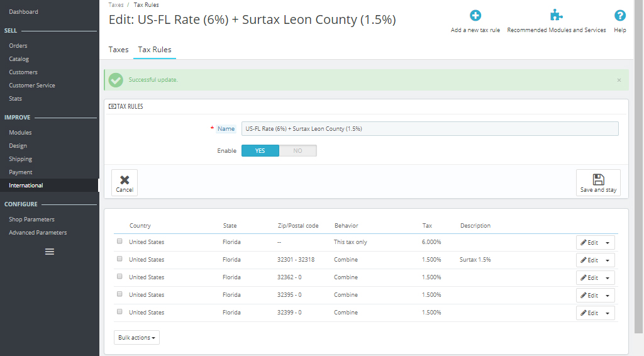Image resolution: width=644 pixels, height=356 pixels.
Task: Edit the Florida 6.000% tax rule
Action: tap(589, 243)
